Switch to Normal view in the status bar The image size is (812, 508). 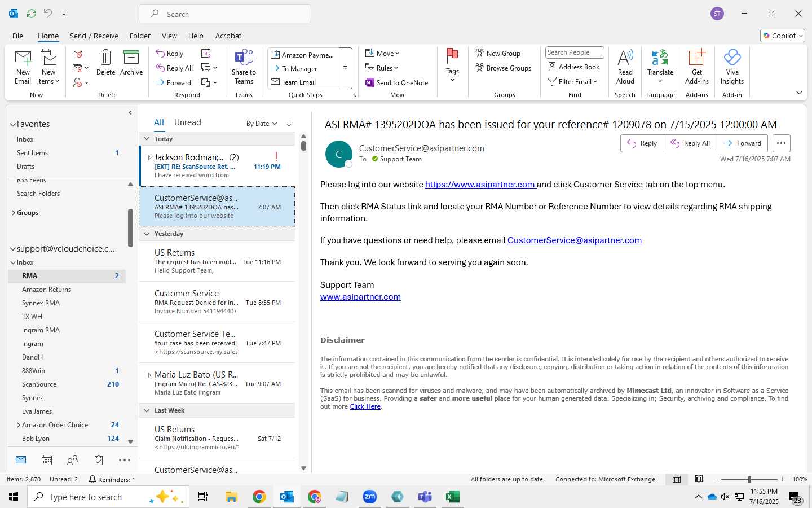[677, 479]
